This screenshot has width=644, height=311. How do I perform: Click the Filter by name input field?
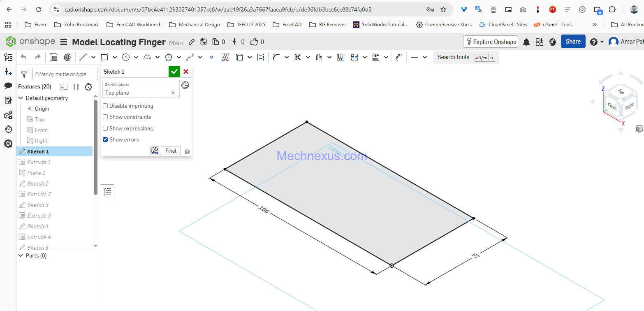65,74
